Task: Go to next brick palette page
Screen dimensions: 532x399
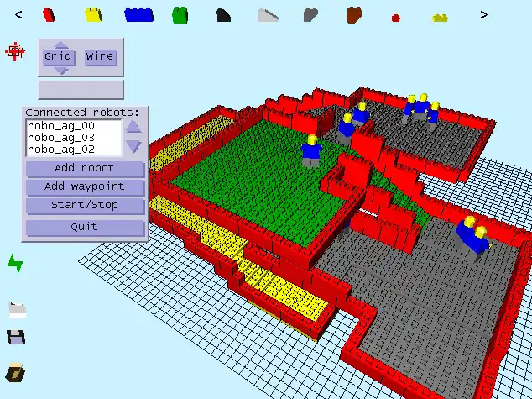Action: [484, 15]
